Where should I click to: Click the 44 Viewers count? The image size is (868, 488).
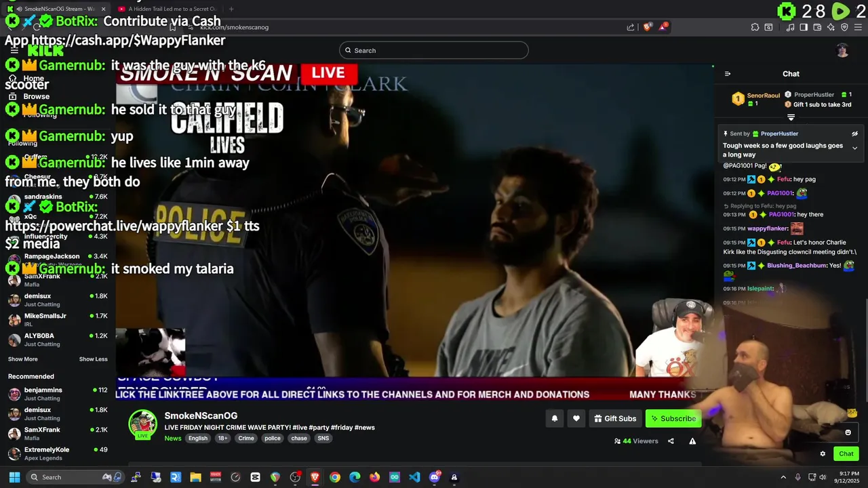tap(636, 441)
